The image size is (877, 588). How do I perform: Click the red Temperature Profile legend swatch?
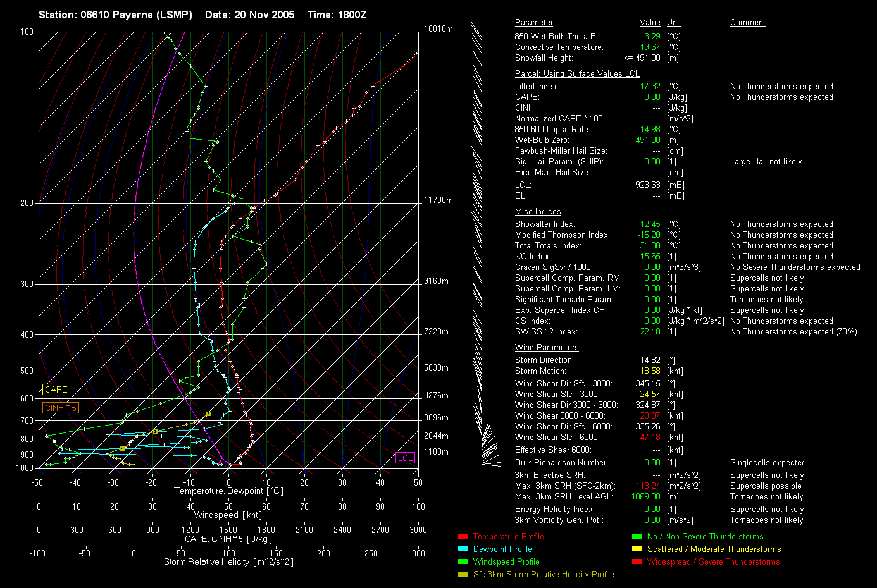click(x=463, y=536)
